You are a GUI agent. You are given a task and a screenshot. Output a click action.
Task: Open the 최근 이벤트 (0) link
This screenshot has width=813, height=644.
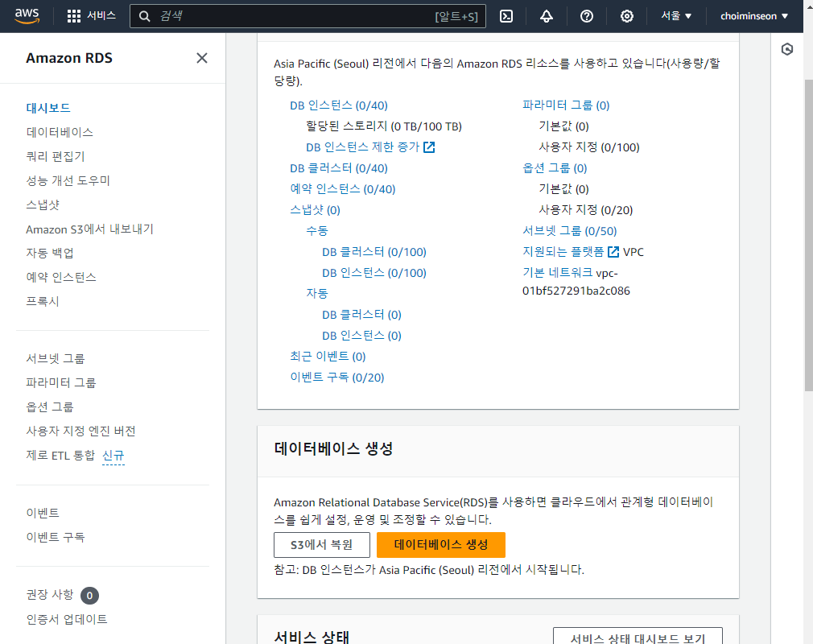[x=328, y=357]
